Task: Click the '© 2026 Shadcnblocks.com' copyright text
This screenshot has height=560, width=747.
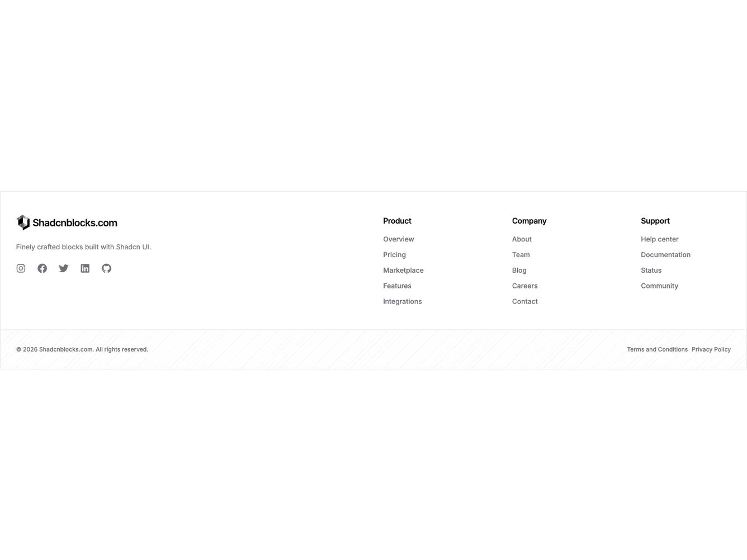Action: click(82, 350)
